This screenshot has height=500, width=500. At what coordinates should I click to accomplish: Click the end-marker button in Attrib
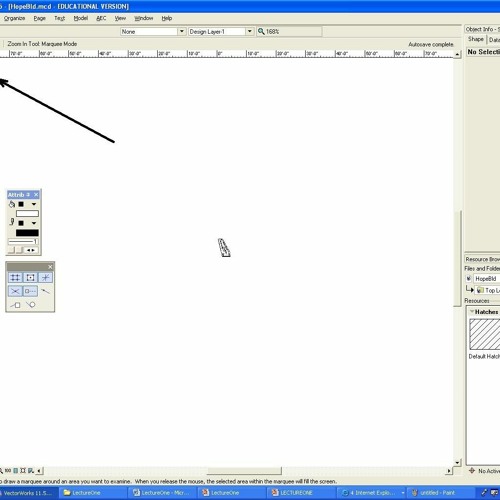(x=20, y=250)
